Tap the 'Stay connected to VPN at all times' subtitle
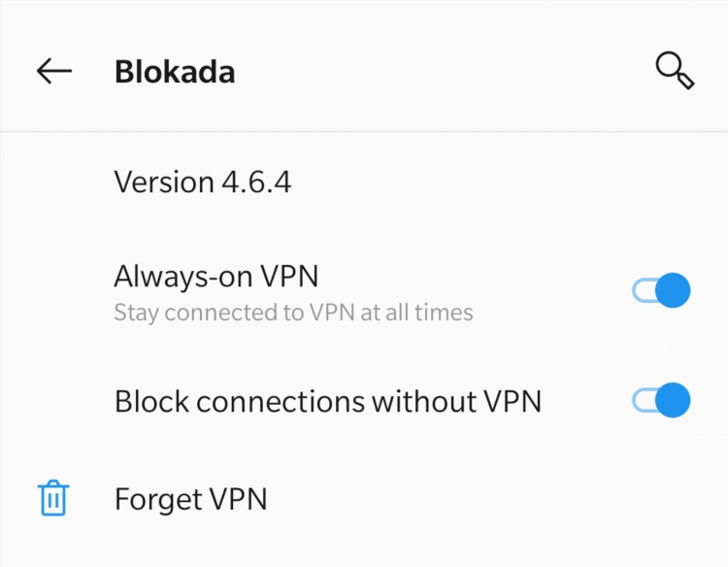The height and width of the screenshot is (567, 728). pyautogui.click(x=294, y=313)
